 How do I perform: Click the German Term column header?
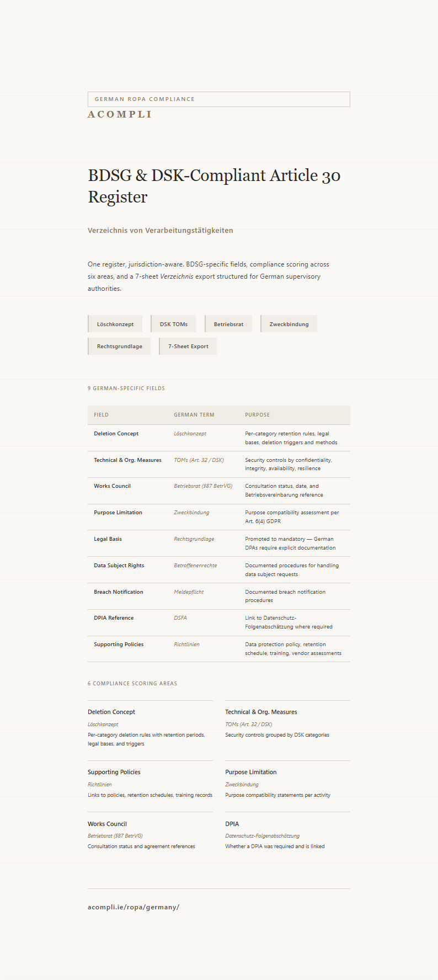point(194,415)
